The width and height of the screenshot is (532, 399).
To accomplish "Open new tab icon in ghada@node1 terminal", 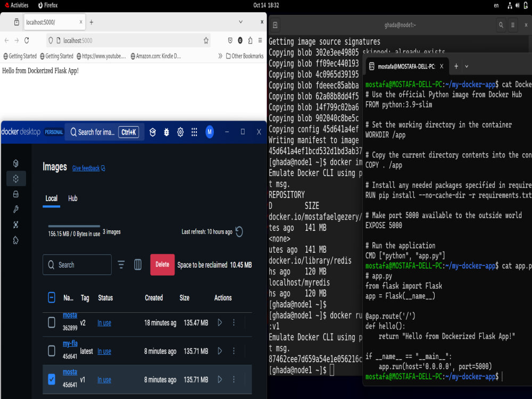I will tap(275, 25).
